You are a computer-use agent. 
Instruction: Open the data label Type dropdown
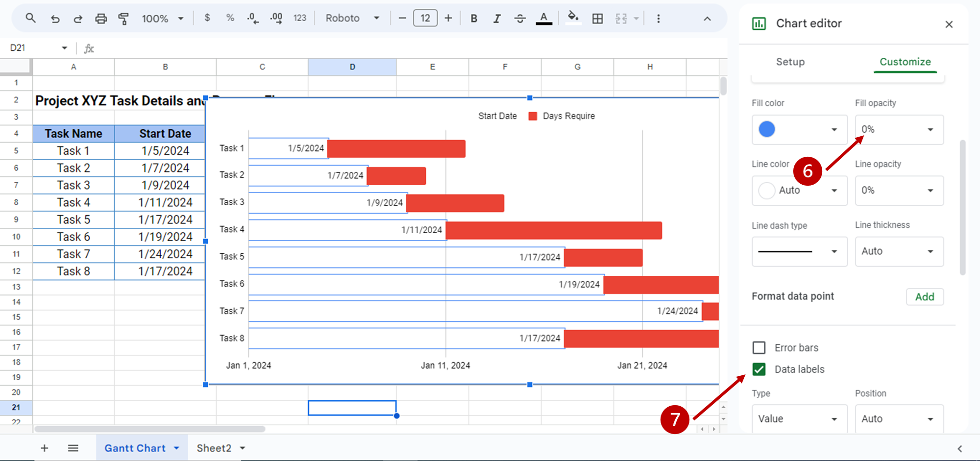point(799,419)
